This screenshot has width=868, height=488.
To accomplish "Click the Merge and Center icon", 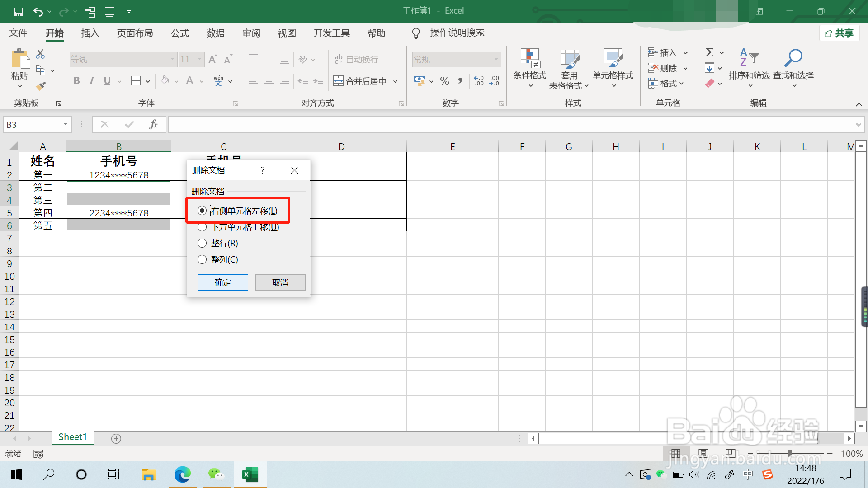I will coord(338,81).
